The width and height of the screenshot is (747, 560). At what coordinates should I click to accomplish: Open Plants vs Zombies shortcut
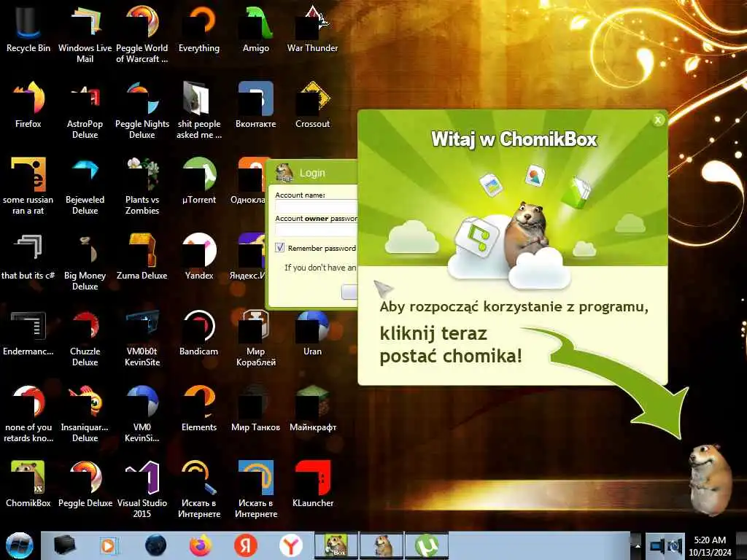[x=142, y=186]
